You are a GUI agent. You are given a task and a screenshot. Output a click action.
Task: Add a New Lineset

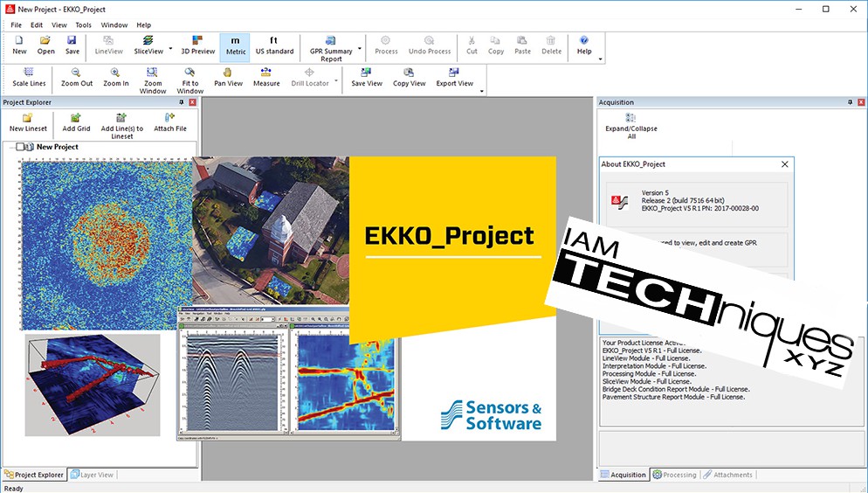click(x=28, y=123)
